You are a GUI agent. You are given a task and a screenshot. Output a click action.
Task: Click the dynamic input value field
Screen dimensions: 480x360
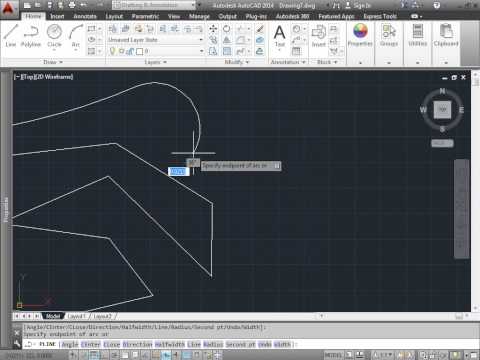click(x=179, y=171)
